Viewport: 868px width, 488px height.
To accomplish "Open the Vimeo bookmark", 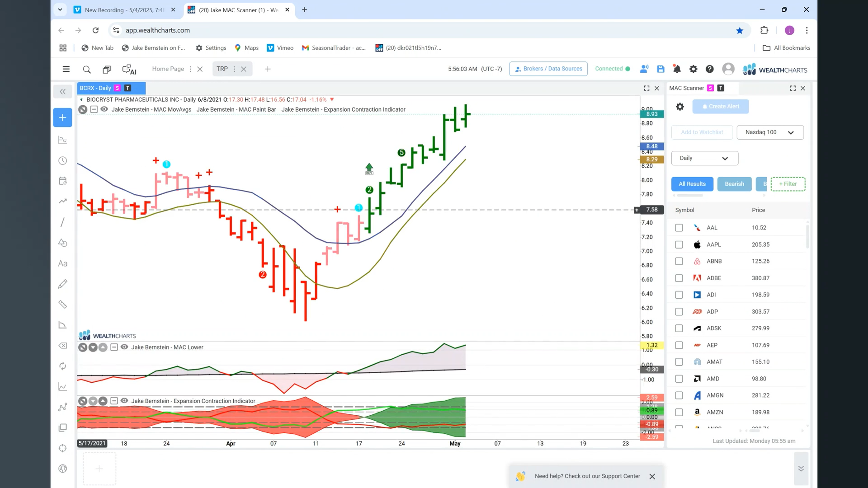I will [x=280, y=48].
